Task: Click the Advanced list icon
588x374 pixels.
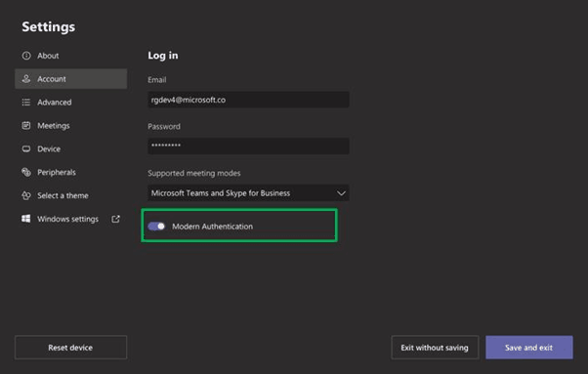Action: (26, 103)
